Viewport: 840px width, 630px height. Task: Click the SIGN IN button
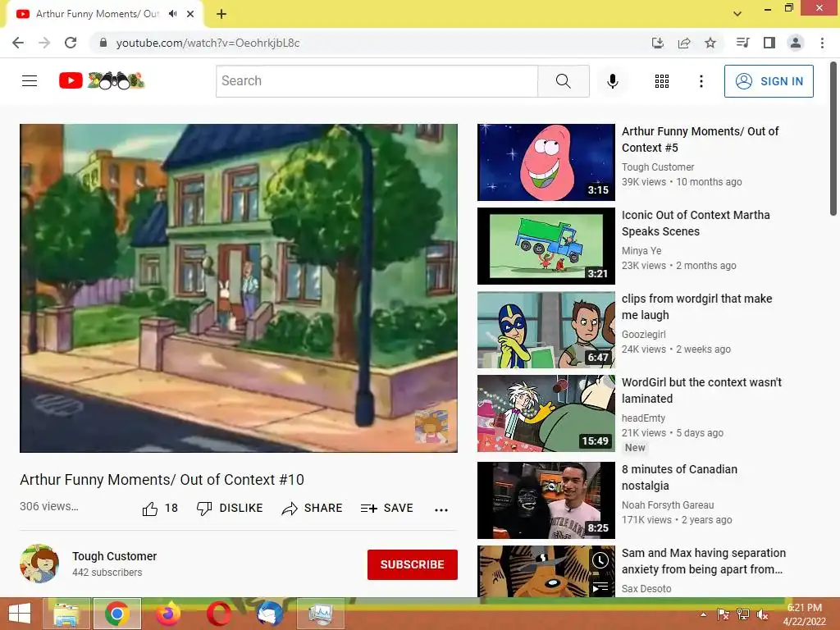(769, 81)
